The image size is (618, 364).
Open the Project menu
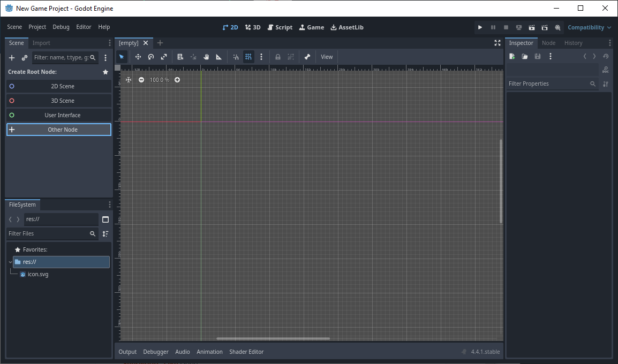tap(37, 27)
